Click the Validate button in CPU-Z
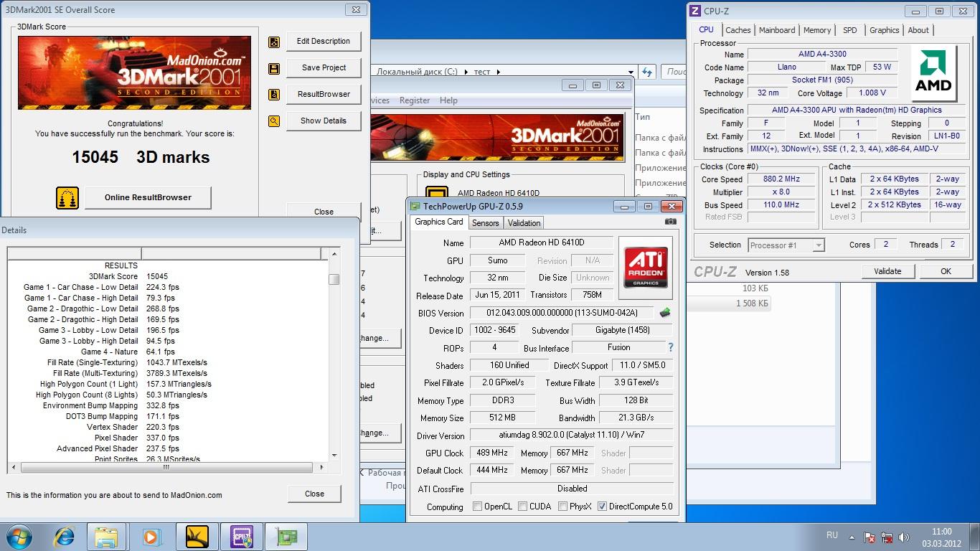The height and width of the screenshot is (551, 980). coord(887,271)
